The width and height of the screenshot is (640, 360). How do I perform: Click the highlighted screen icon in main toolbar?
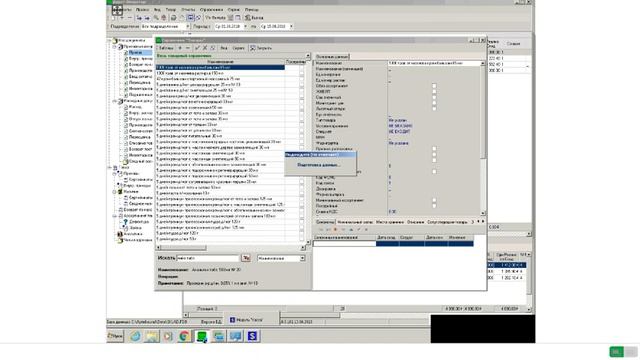191,18
